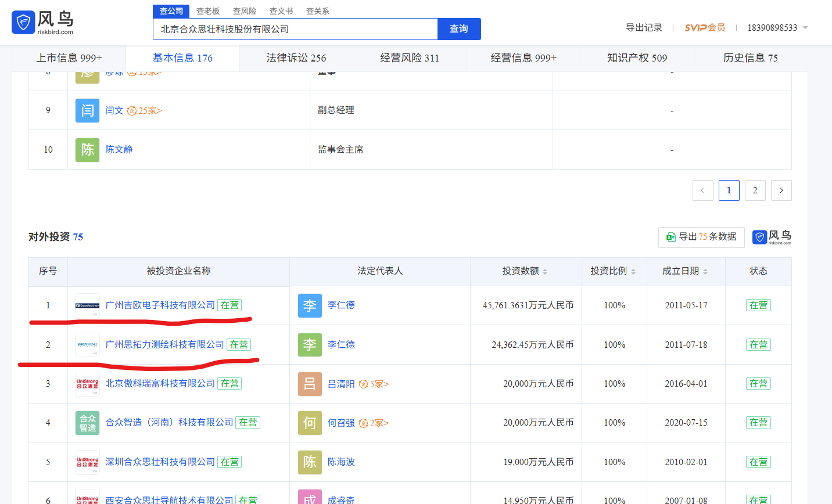Click 广州思拓力测绘 company logo thumbnail
Image resolution: width=832 pixels, height=504 pixels.
(87, 345)
